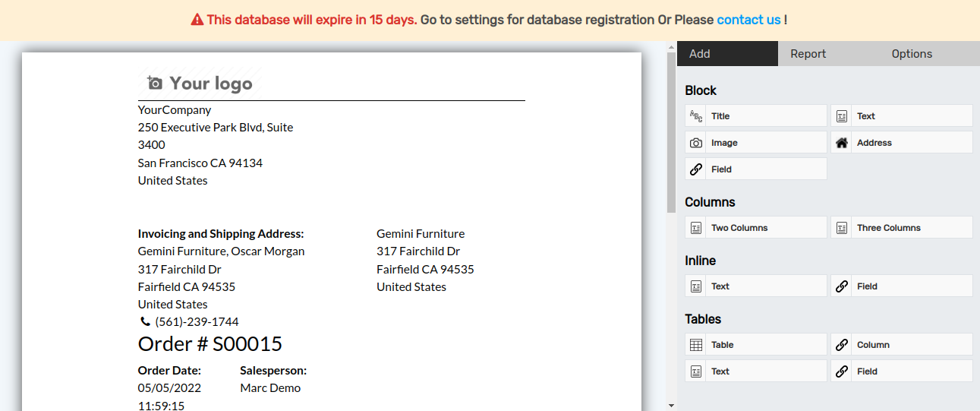Add an Address block
This screenshot has height=411, width=980.
click(x=902, y=143)
